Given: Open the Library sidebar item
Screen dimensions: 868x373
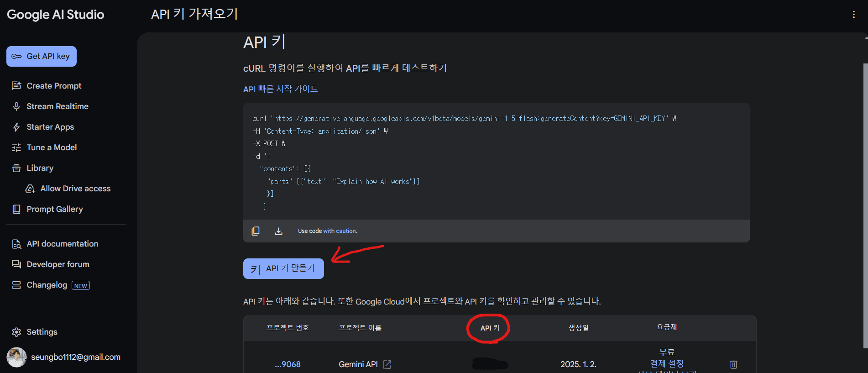Looking at the screenshot, I should 40,168.
